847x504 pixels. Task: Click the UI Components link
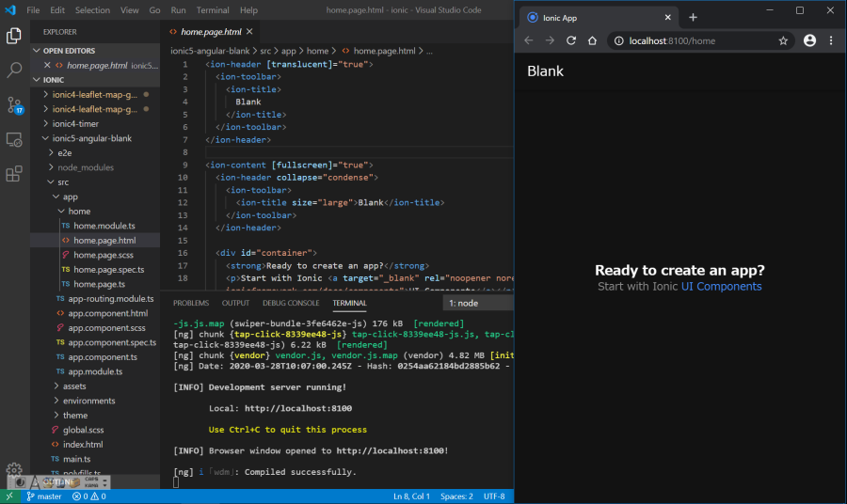click(721, 287)
